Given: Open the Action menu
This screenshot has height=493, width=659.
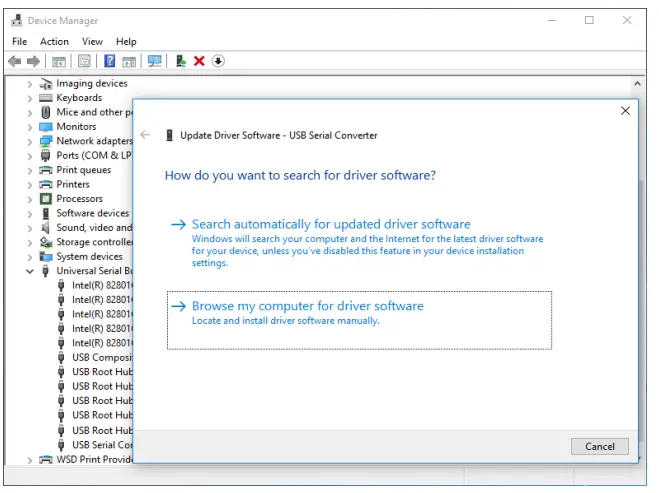Looking at the screenshot, I should click(x=54, y=42).
